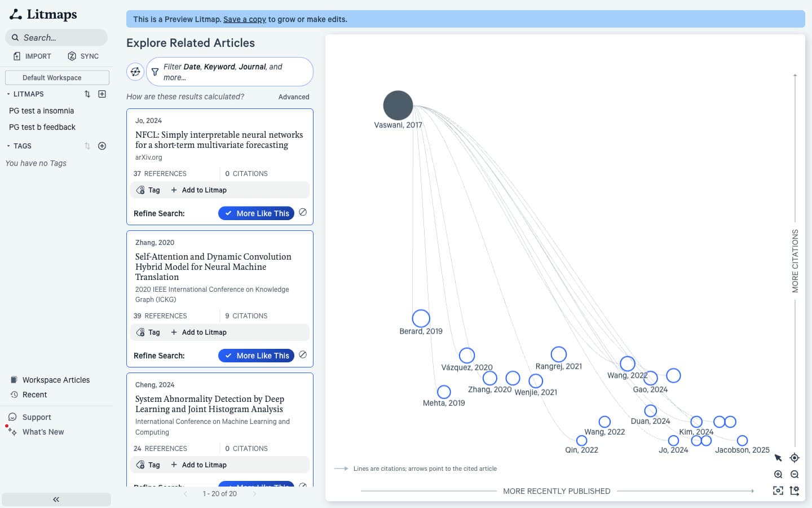Image resolution: width=812 pixels, height=508 pixels.
Task: Collapse the LITMAPS section
Action: coord(8,94)
